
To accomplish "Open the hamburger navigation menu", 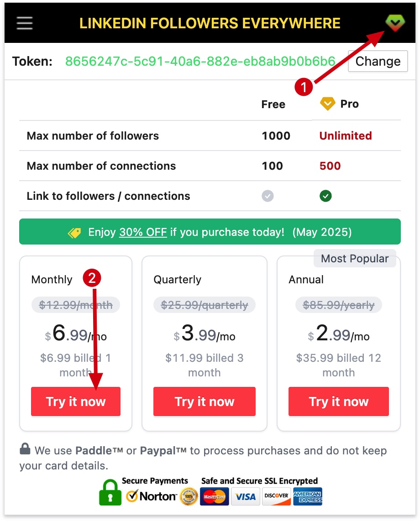I will coord(24,23).
